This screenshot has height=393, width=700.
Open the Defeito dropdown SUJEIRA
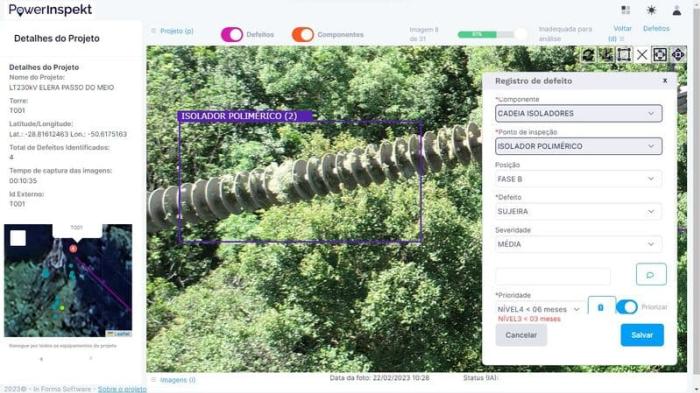[578, 211]
